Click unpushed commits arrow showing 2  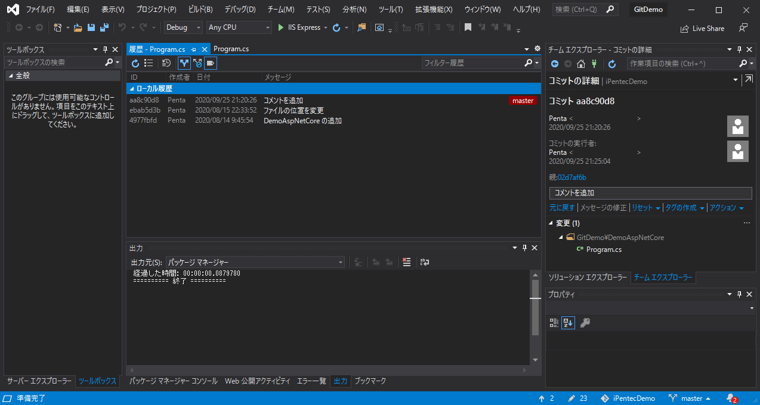tap(546, 398)
